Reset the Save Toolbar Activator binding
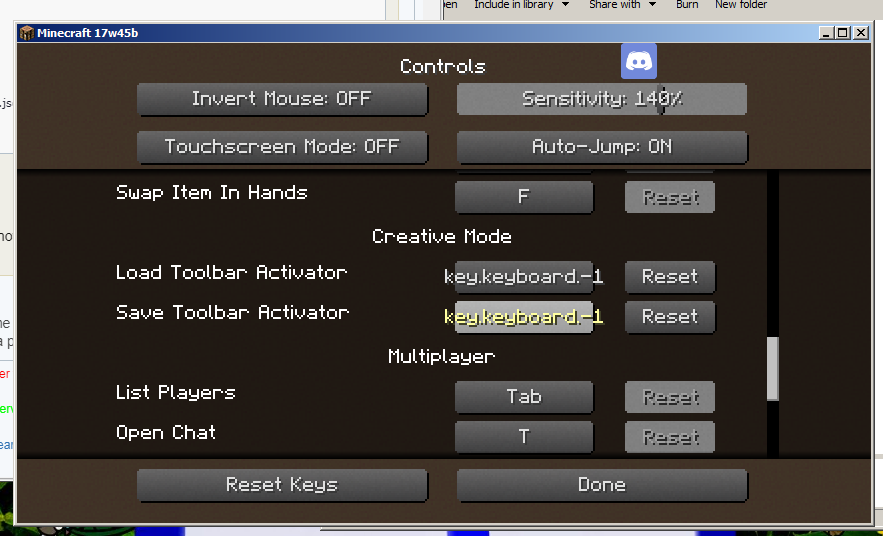Image resolution: width=883 pixels, height=536 pixels. pos(670,316)
